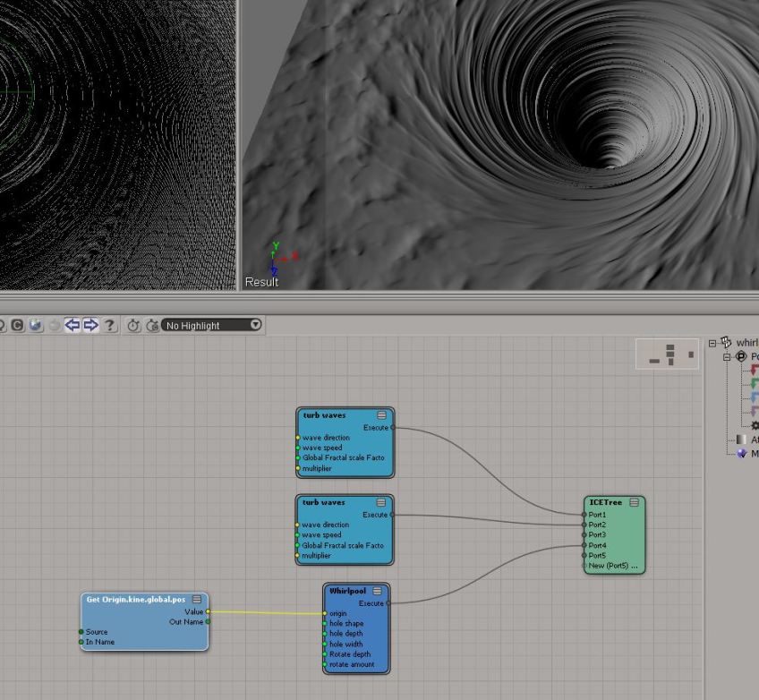Select the gear operator item in explorer tree
This screenshot has height=700, width=759.
click(755, 425)
